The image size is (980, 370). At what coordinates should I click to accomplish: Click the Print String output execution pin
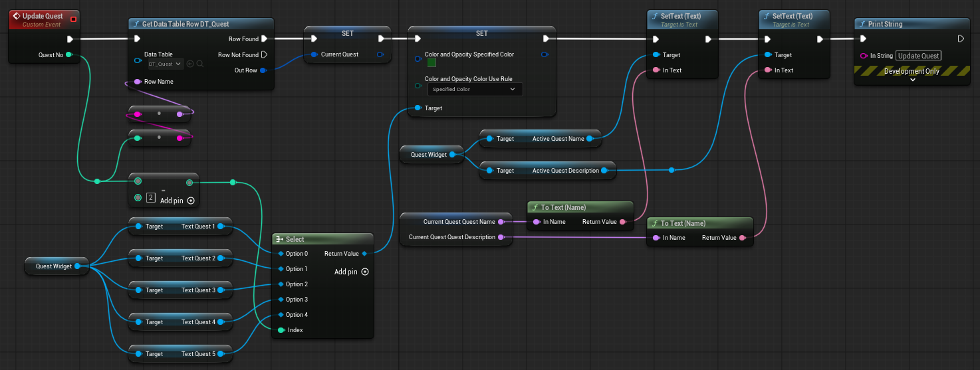point(961,39)
